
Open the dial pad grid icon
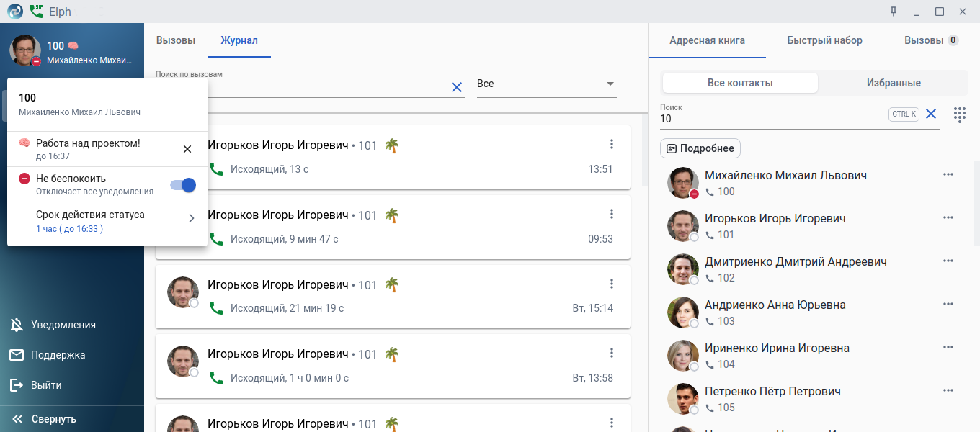959,114
